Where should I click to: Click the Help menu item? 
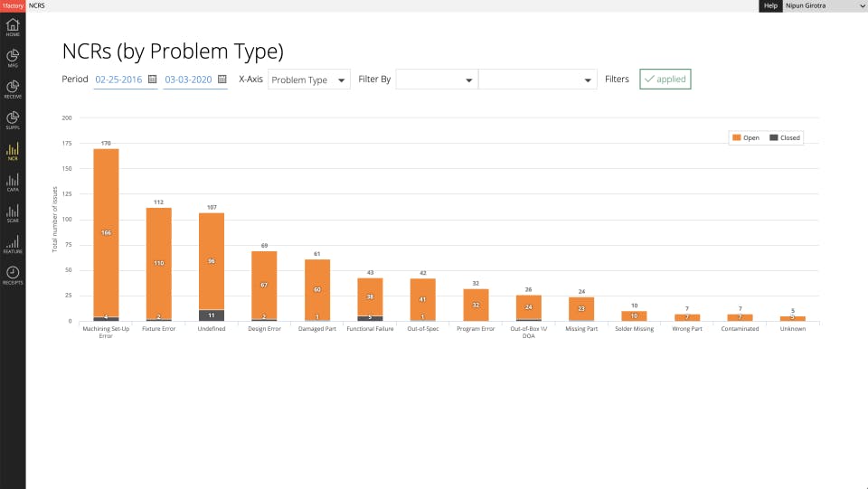[x=770, y=5]
